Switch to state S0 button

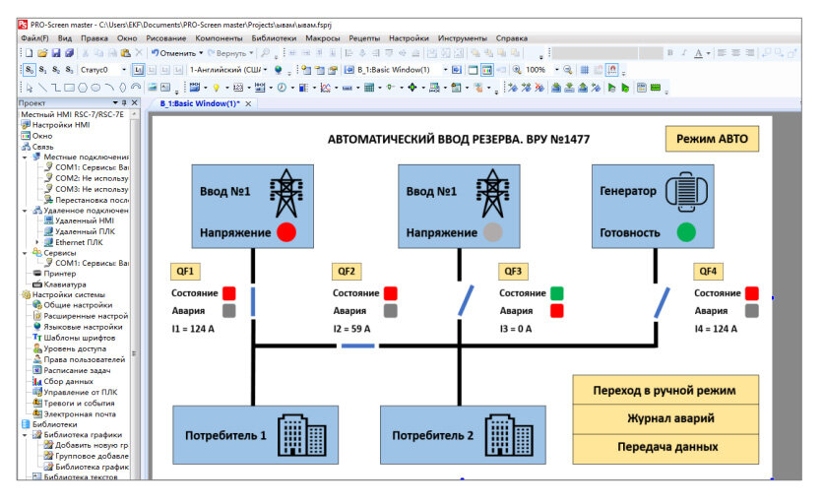tap(30, 70)
